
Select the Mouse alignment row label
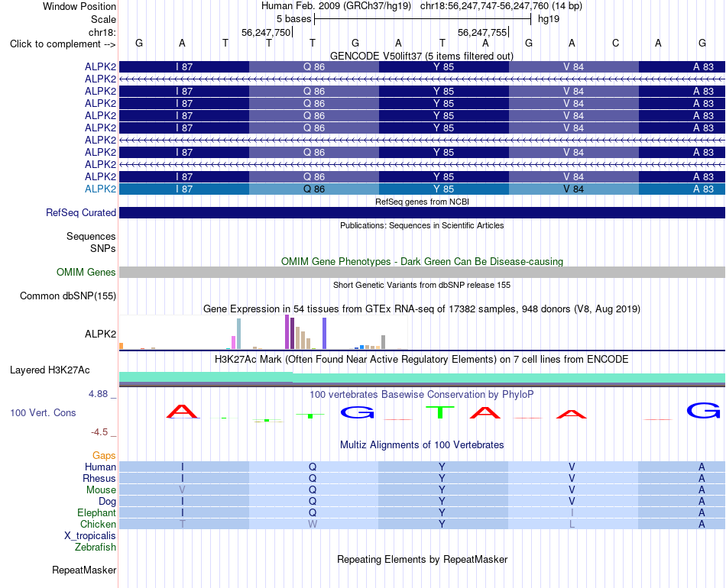tap(101, 490)
